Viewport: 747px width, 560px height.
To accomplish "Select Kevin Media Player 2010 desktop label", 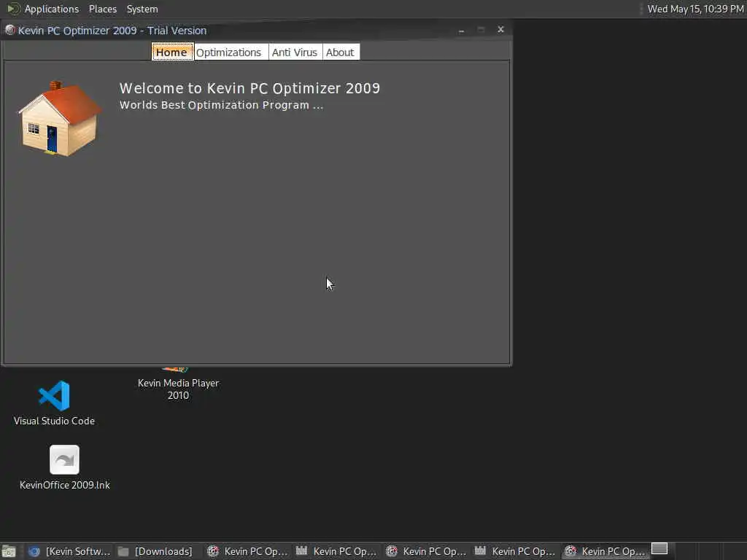I will point(178,389).
